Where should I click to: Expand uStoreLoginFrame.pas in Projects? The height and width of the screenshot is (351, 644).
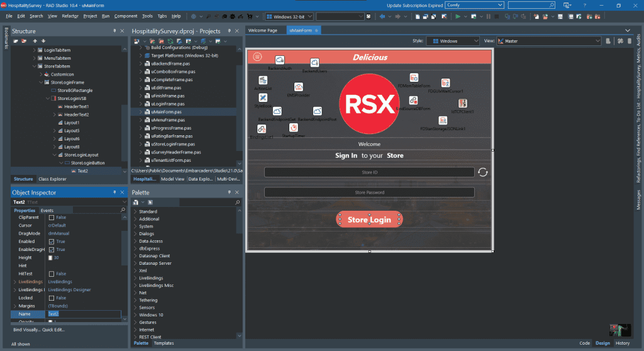[x=141, y=144]
